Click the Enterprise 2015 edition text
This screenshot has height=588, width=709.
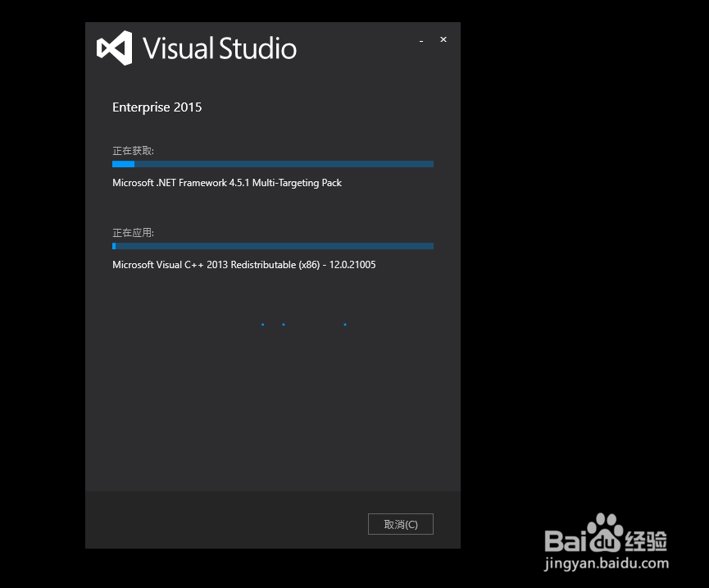(x=157, y=107)
